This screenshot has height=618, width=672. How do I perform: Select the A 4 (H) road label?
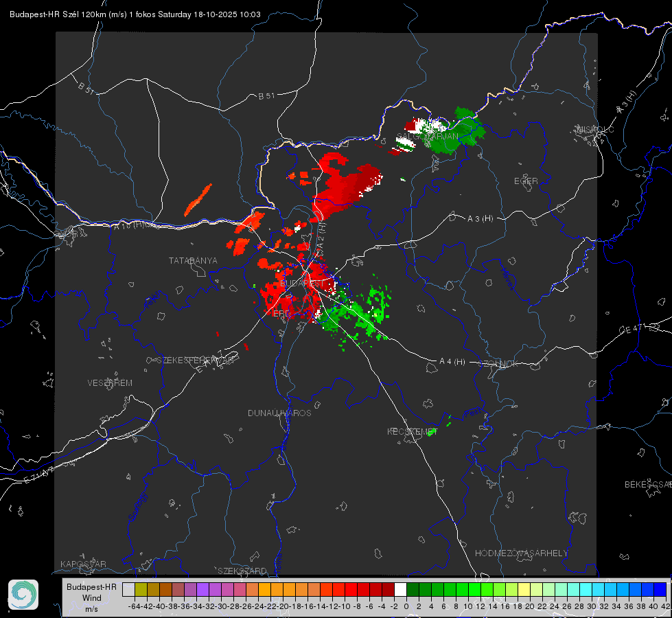pyautogui.click(x=452, y=362)
